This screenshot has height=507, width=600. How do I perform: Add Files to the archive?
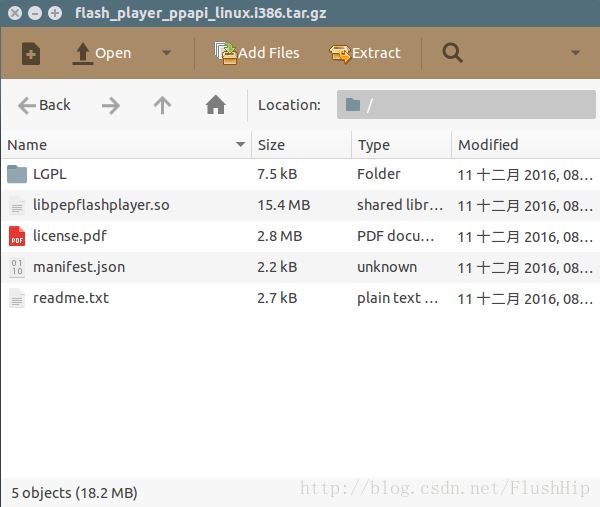(x=257, y=53)
